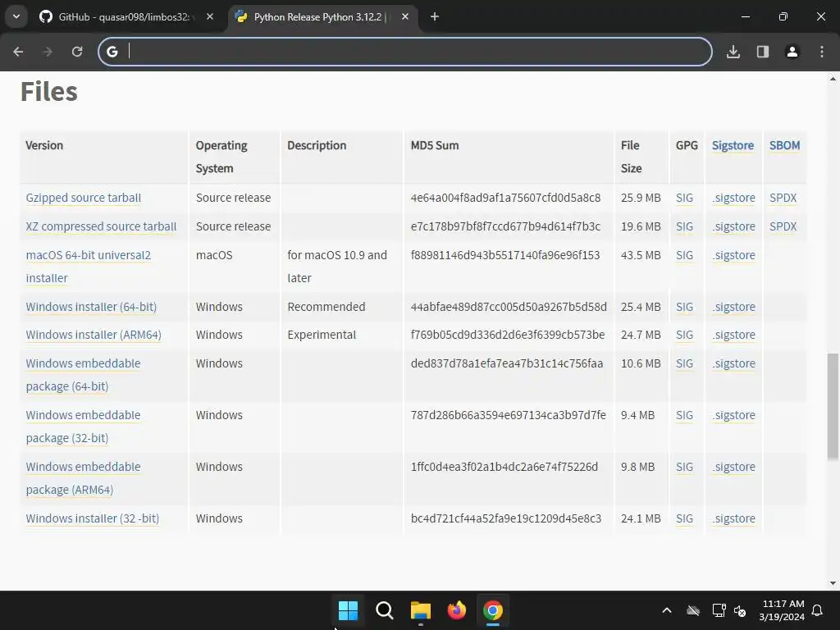Image resolution: width=840 pixels, height=630 pixels.
Task: Click the muted volume tray icon
Action: [x=740, y=610]
